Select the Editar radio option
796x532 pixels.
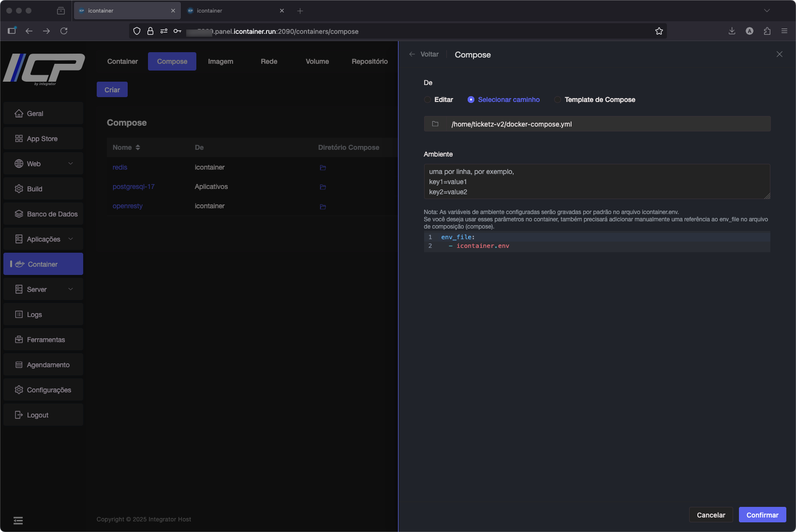coord(427,100)
